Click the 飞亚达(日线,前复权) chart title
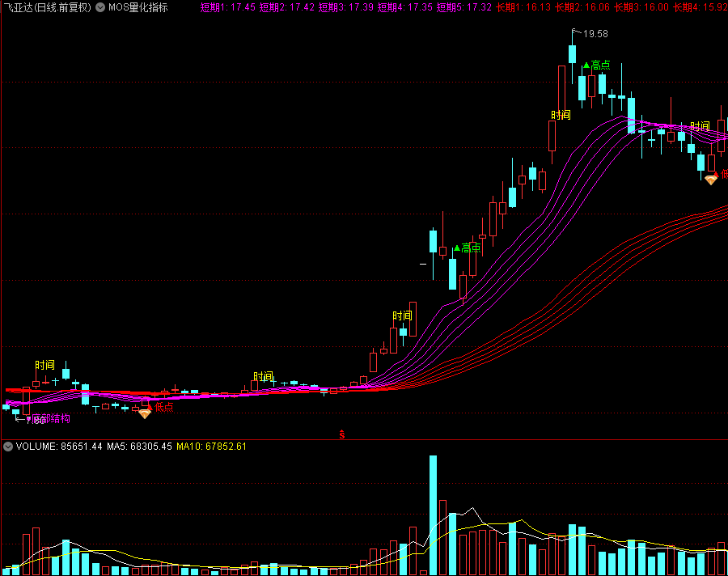The width and height of the screenshot is (728, 576). click(x=48, y=7)
